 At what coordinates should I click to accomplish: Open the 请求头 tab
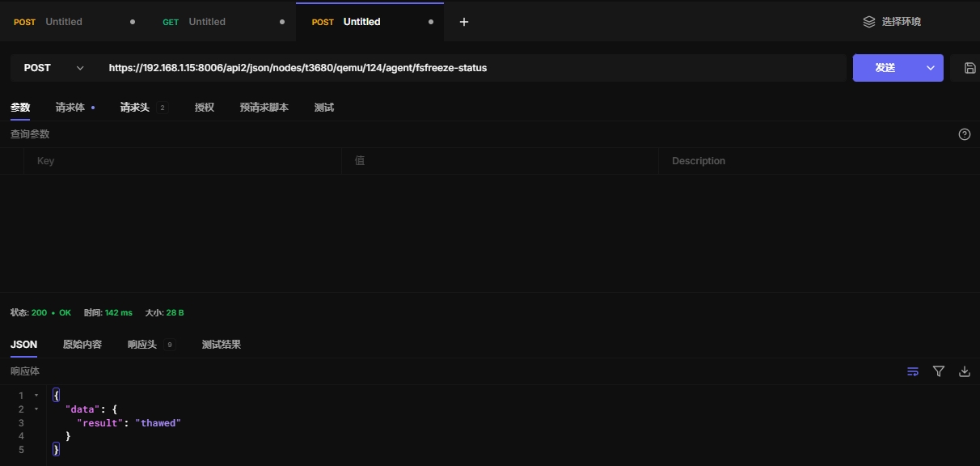coord(135,108)
